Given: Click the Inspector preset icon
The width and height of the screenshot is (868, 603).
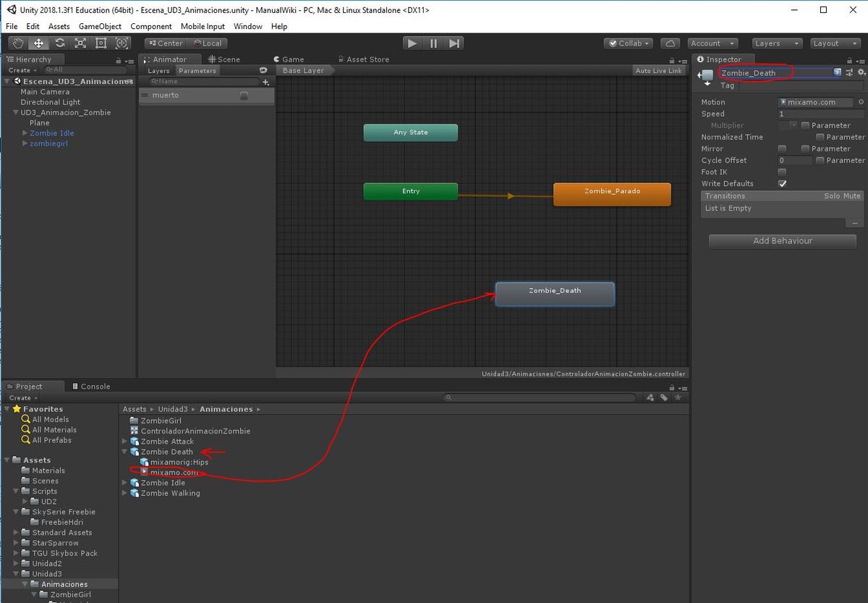Looking at the screenshot, I should click(849, 72).
